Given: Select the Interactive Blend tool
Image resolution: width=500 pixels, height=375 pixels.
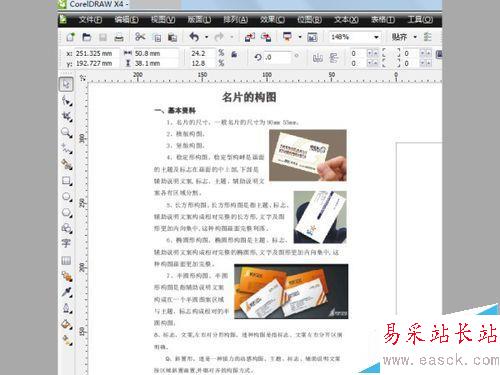Looking at the screenshot, I should (x=67, y=276).
